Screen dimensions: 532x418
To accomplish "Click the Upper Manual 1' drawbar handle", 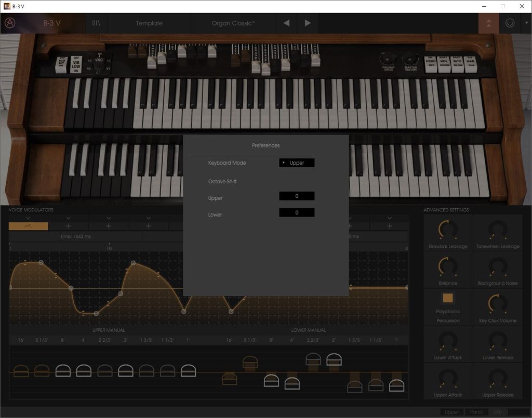I will (188, 371).
